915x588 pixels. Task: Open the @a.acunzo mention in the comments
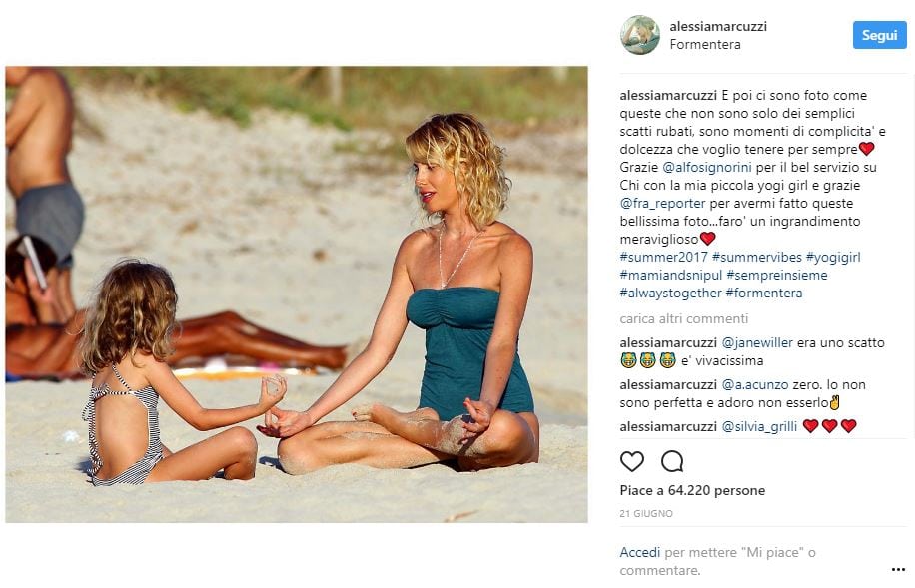(x=755, y=385)
